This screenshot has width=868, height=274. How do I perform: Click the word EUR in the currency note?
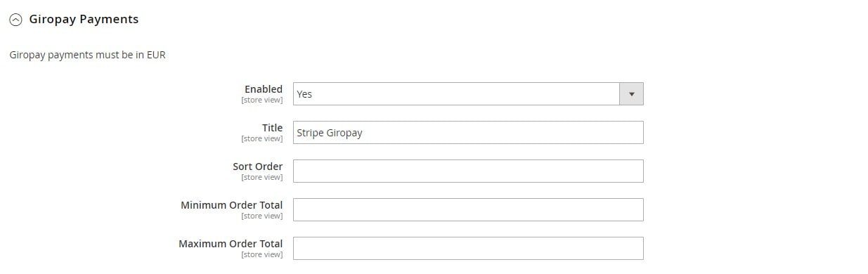[x=156, y=55]
